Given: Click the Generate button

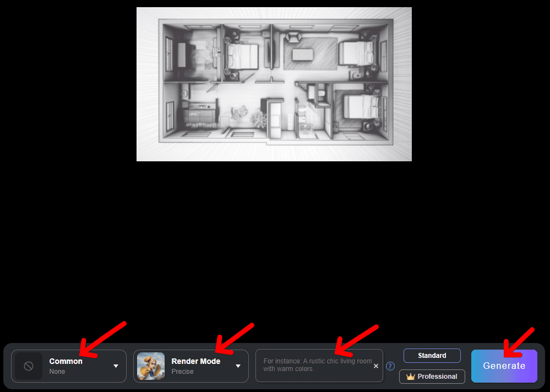Looking at the screenshot, I should 504,366.
